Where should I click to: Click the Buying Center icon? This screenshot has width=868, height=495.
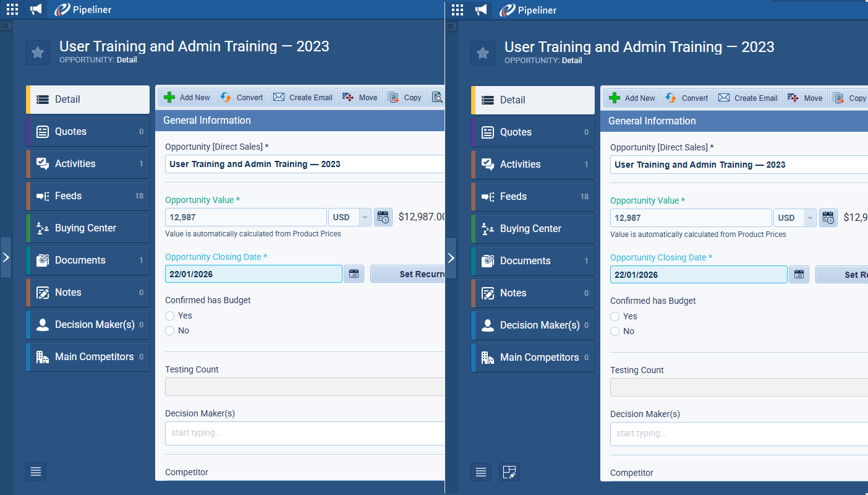point(42,228)
